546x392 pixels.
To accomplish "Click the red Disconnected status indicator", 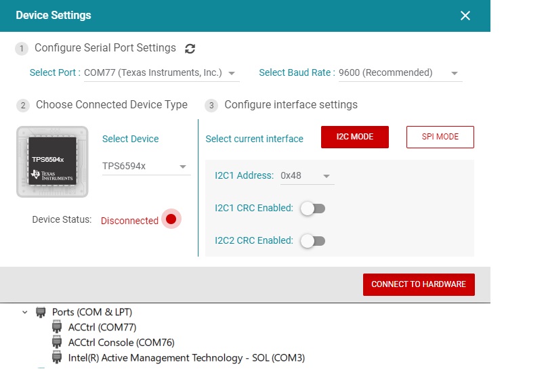I will [x=171, y=219].
